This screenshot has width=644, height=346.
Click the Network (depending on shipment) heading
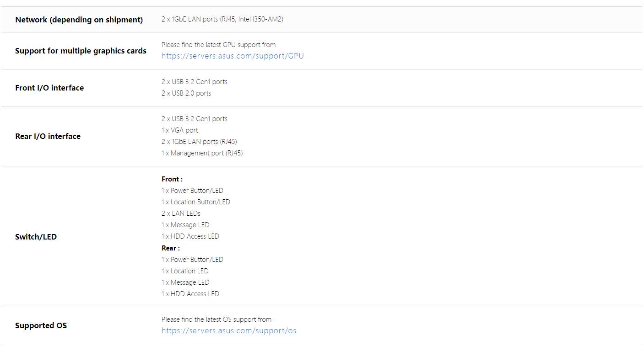click(x=79, y=20)
